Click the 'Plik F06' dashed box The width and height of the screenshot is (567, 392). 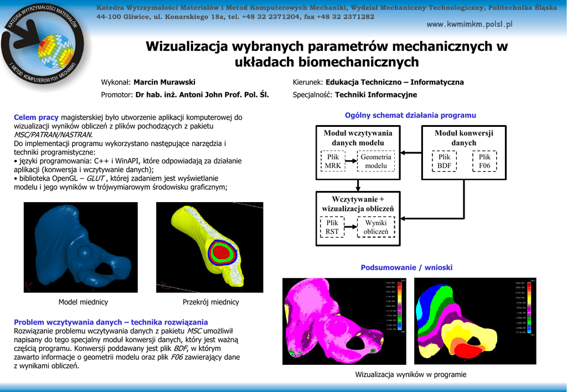[484, 161]
